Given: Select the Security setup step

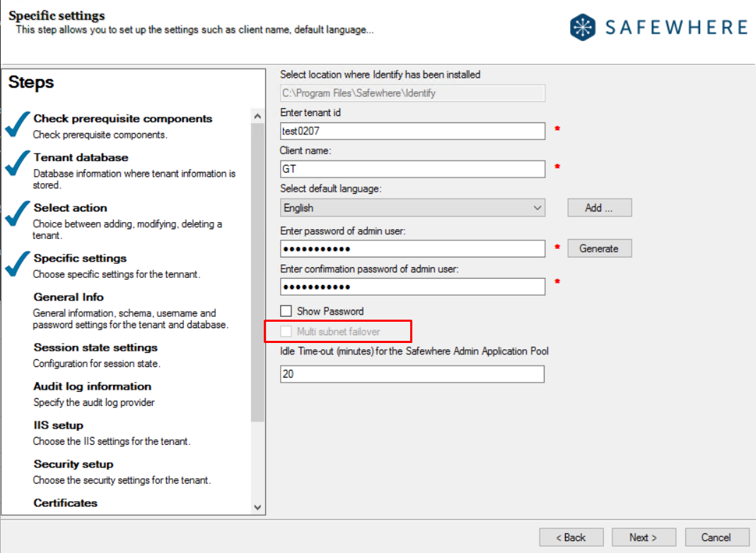Looking at the screenshot, I should (x=74, y=465).
